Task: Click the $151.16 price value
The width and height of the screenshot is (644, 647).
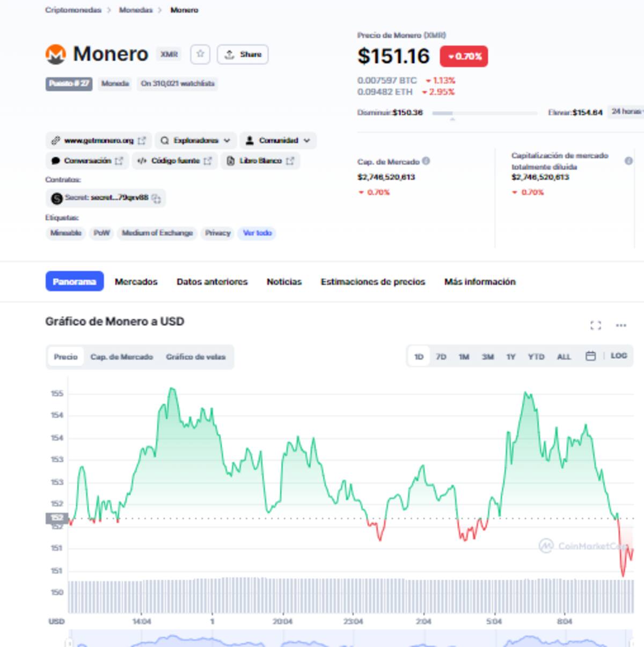Action: coord(394,56)
